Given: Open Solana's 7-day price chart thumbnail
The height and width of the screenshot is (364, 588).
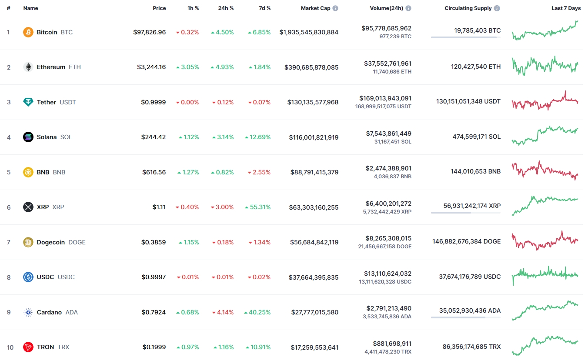Looking at the screenshot, I should click(x=545, y=136).
